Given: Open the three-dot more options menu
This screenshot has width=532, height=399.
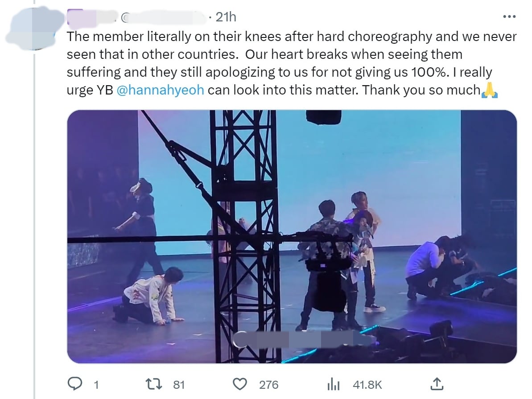Looking at the screenshot, I should click(x=509, y=17).
